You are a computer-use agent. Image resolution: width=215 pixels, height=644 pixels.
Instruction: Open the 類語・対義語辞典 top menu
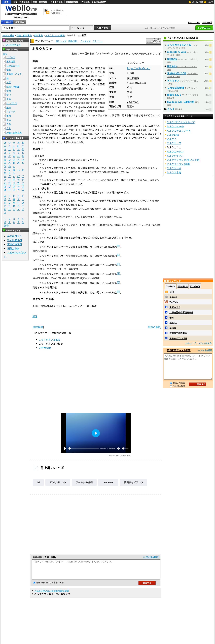click(21, 2)
